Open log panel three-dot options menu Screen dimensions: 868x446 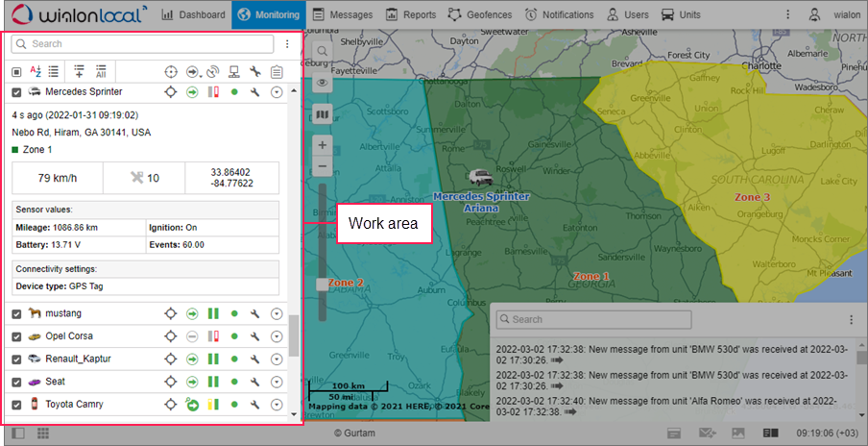852,320
